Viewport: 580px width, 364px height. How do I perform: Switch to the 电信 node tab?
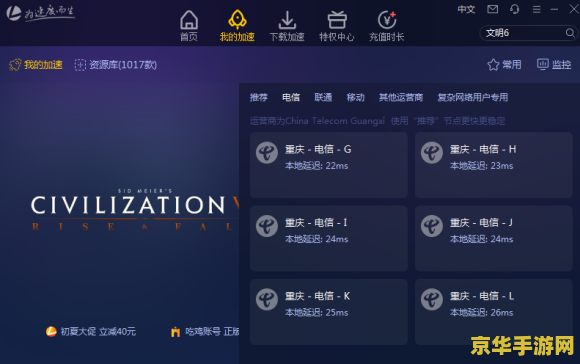(x=291, y=97)
